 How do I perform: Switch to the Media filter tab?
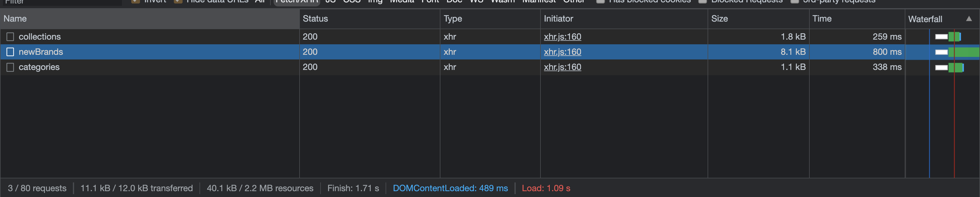click(x=402, y=1)
